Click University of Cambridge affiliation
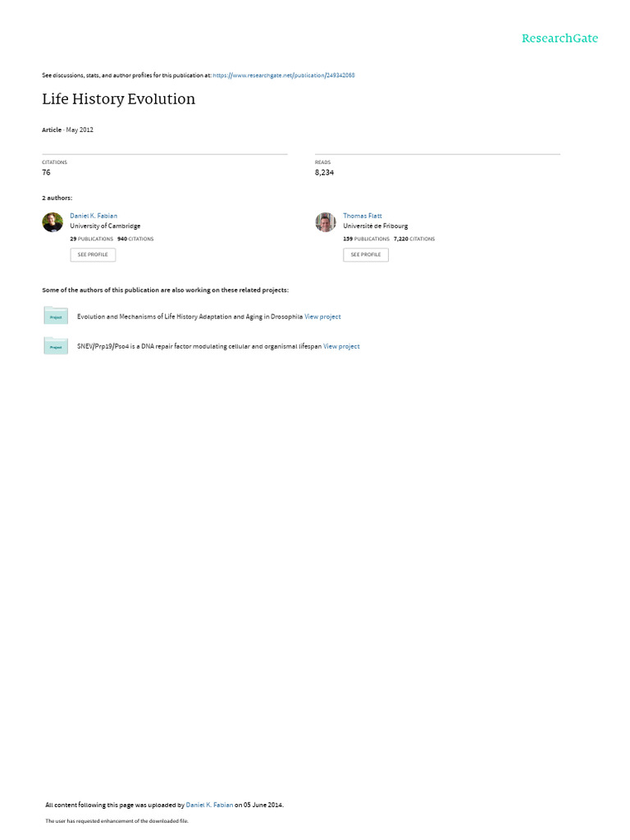This screenshot has width=630, height=840. tap(105, 226)
